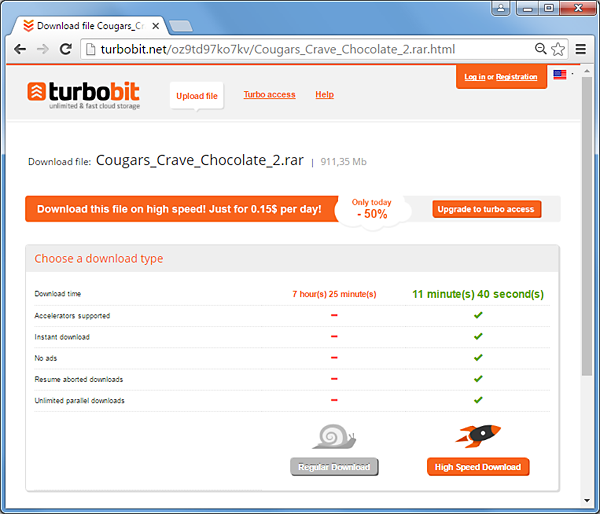This screenshot has width=600, height=514.
Task: Open the Turbo access link
Action: [x=269, y=95]
